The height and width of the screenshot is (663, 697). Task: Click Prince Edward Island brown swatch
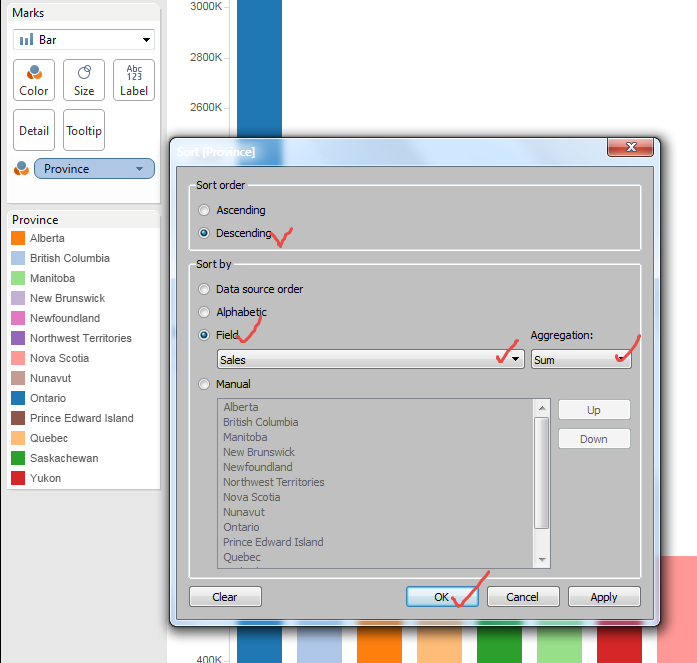point(18,418)
